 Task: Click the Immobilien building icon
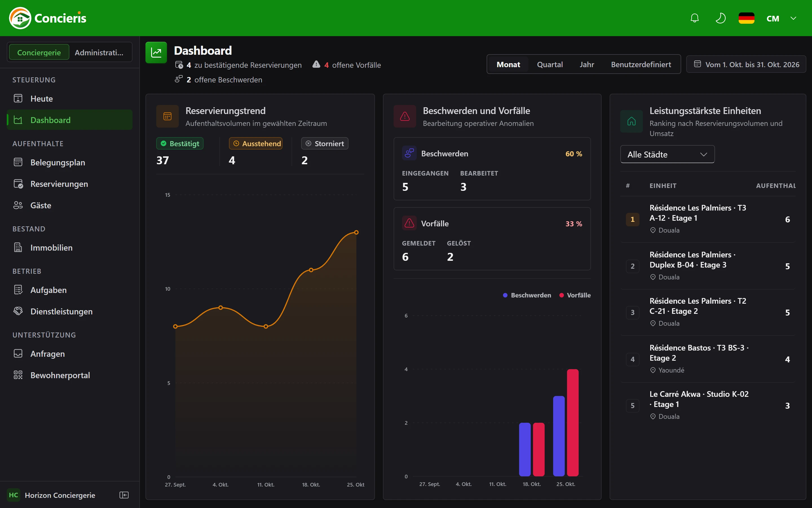tap(18, 248)
